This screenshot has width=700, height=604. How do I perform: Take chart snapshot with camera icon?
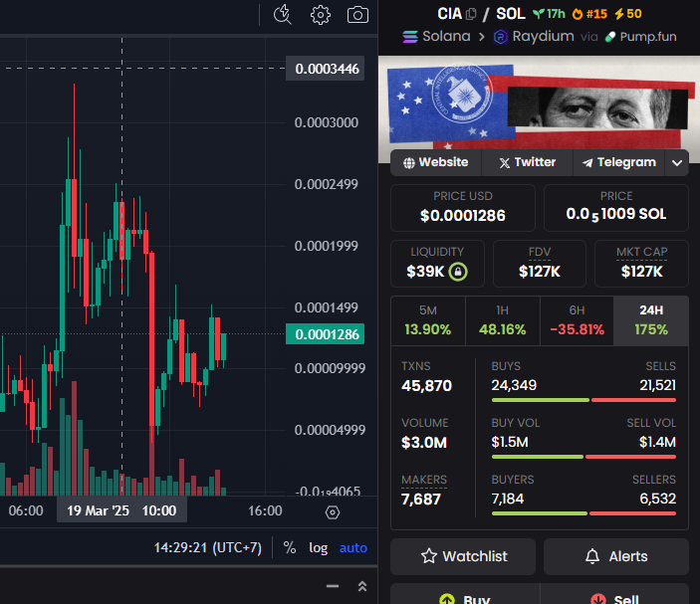[x=357, y=15]
